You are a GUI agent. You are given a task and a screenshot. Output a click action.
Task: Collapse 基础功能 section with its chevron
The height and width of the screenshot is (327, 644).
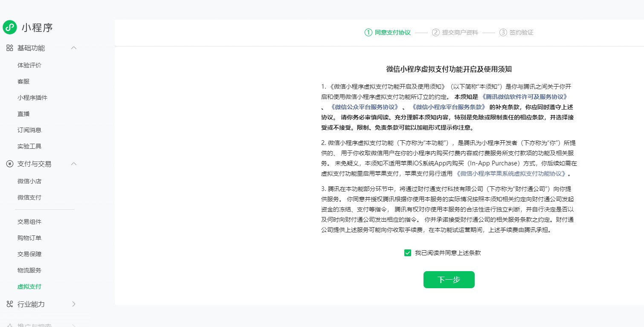(74, 48)
